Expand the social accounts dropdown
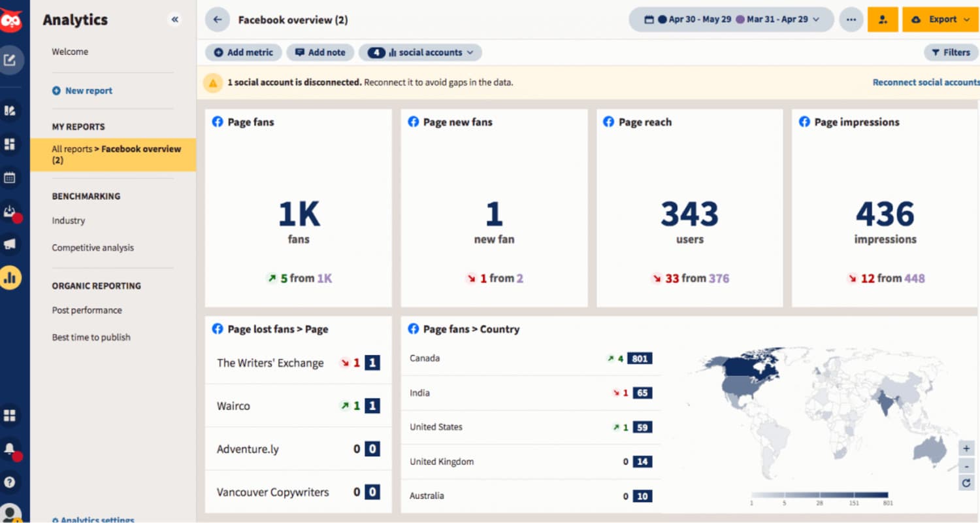 [420, 52]
